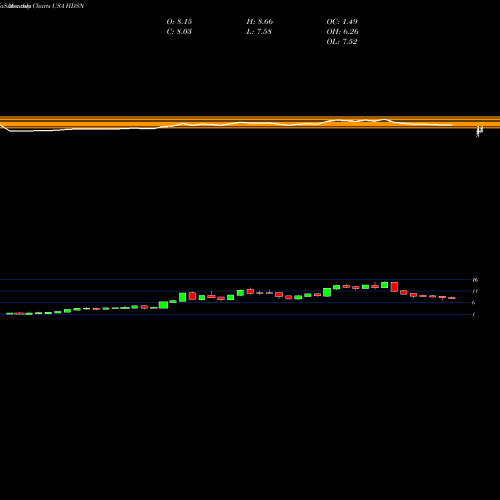Click the 11 price axis label

click(x=475, y=291)
